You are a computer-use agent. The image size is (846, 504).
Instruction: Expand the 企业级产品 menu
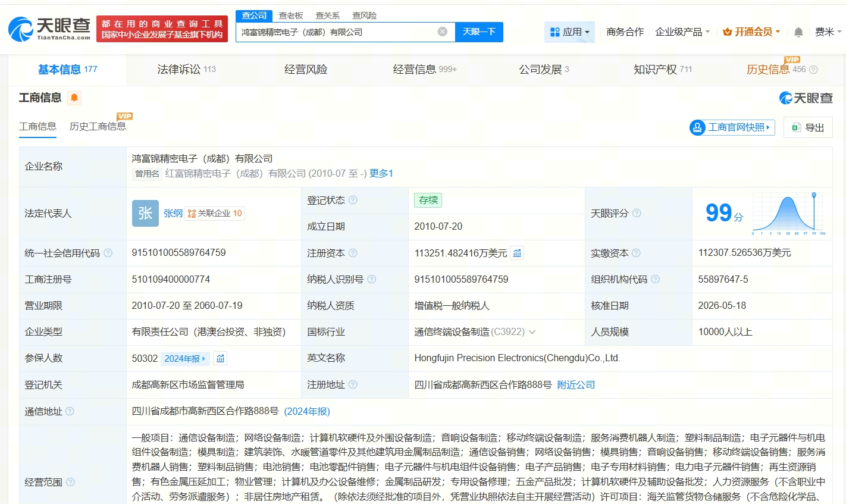coord(682,32)
